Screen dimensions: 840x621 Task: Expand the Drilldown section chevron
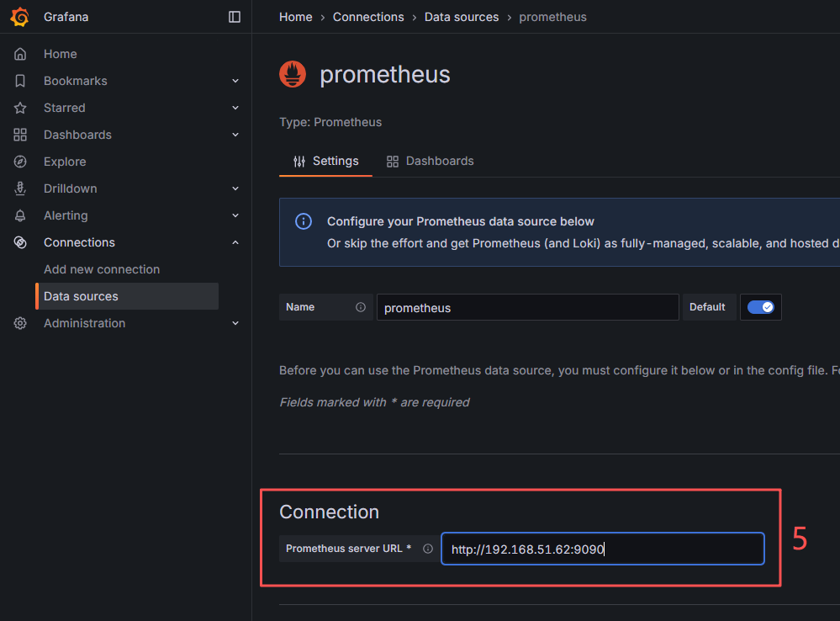(x=235, y=188)
